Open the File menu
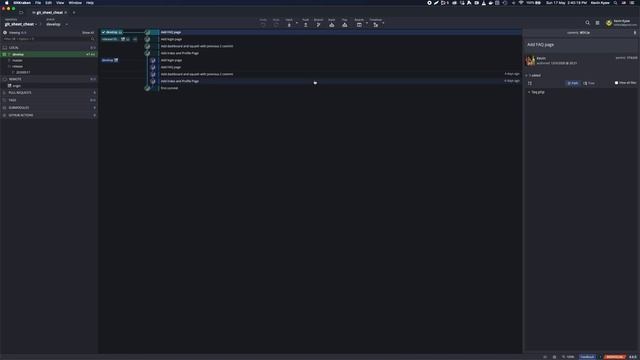This screenshot has width=640, height=360. point(38,3)
